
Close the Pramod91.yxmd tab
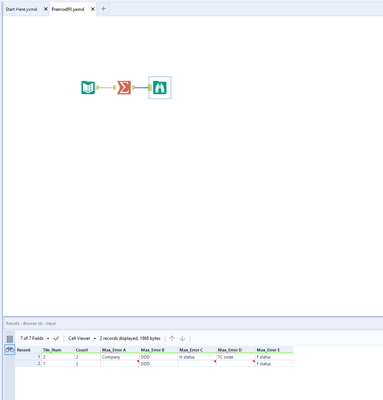coord(93,9)
